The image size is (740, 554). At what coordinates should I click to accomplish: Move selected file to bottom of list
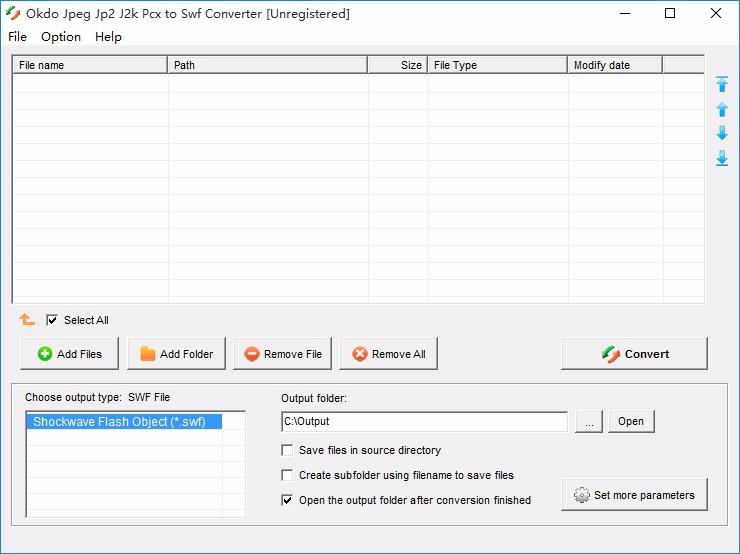click(722, 158)
